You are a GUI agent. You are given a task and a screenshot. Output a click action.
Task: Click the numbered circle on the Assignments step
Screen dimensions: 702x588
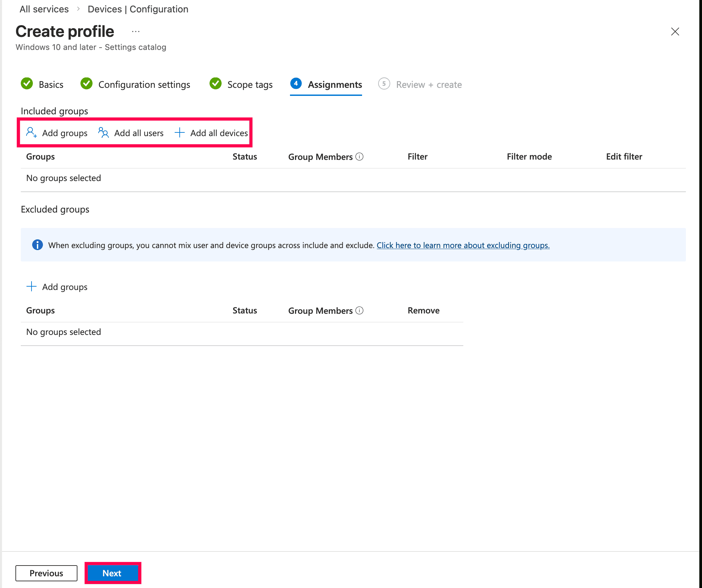coord(296,84)
